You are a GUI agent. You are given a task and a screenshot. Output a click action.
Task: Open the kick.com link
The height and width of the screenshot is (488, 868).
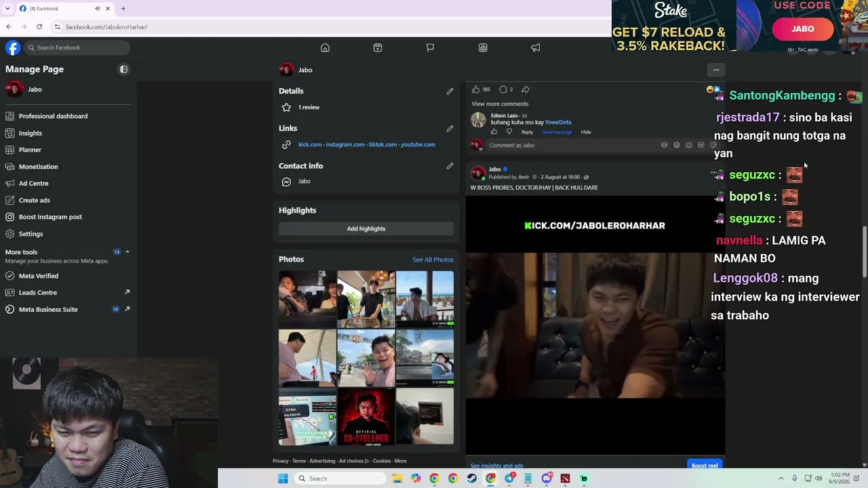click(x=310, y=144)
